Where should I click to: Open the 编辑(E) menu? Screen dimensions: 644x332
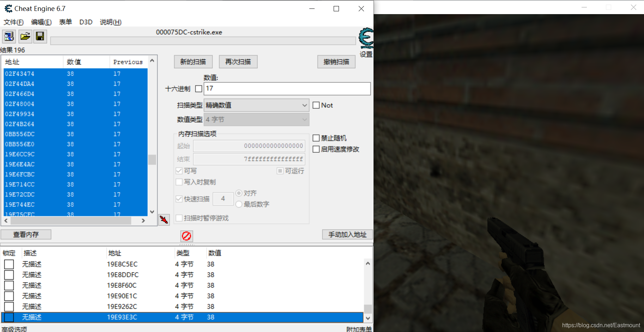(41, 22)
